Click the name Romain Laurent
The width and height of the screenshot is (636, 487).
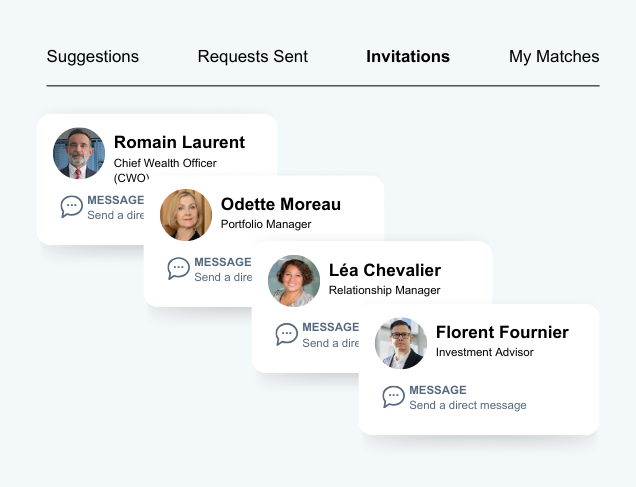point(179,142)
